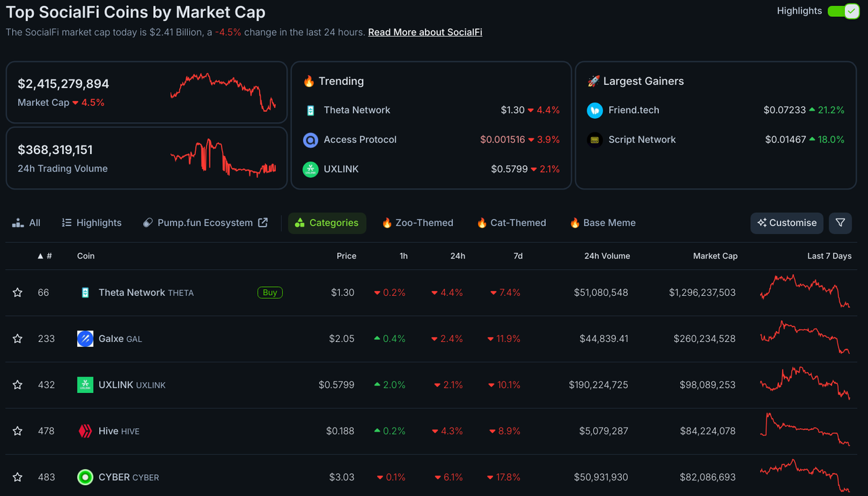Open Hive 7-day sparkline
This screenshot has width=868, height=496.
805,430
